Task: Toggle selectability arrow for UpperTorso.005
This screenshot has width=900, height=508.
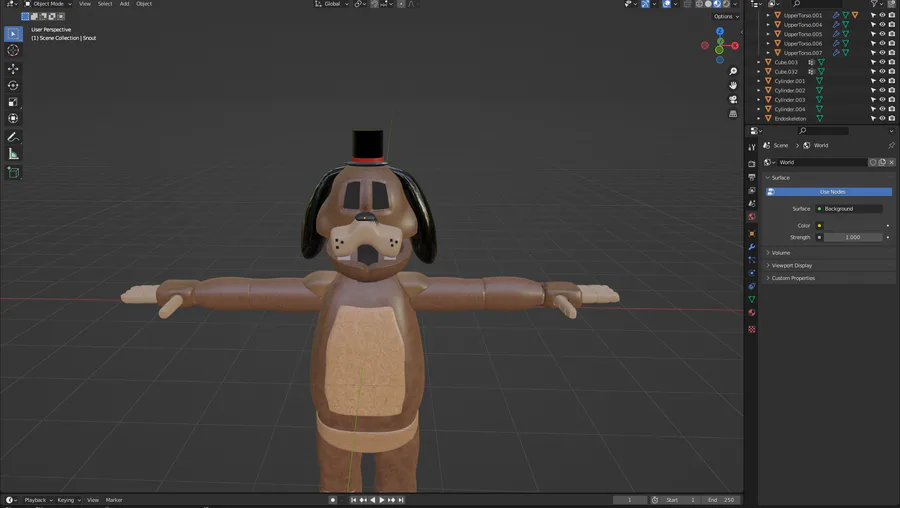Action: pos(873,34)
